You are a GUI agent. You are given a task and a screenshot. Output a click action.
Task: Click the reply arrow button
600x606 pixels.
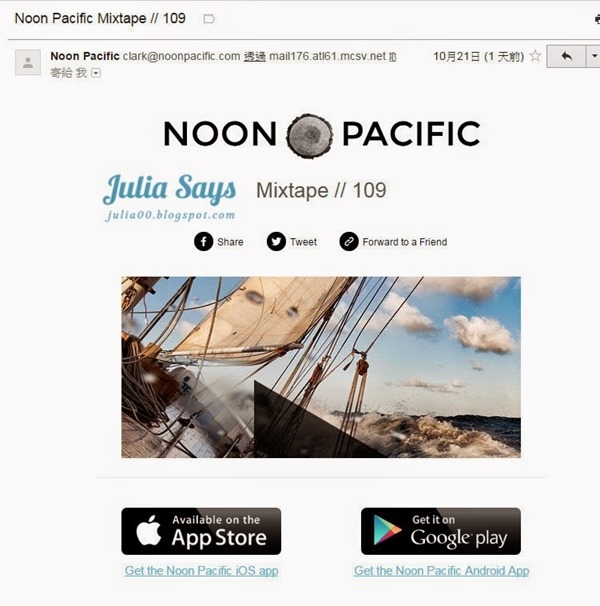566,56
